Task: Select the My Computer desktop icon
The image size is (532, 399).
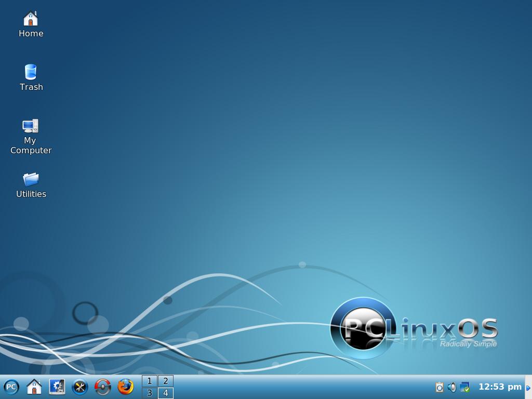Action: [x=31, y=137]
